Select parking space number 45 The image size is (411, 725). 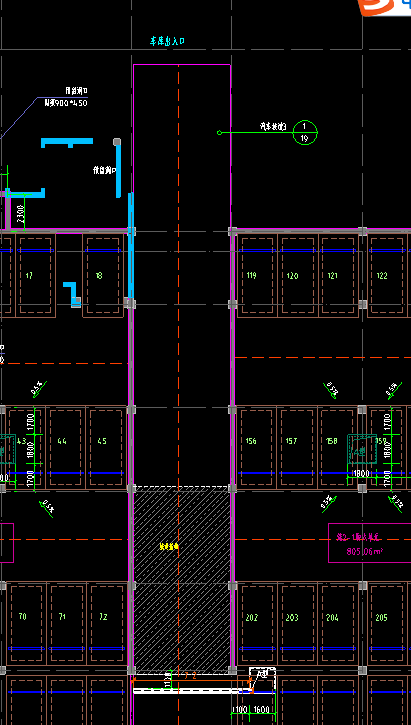point(102,441)
